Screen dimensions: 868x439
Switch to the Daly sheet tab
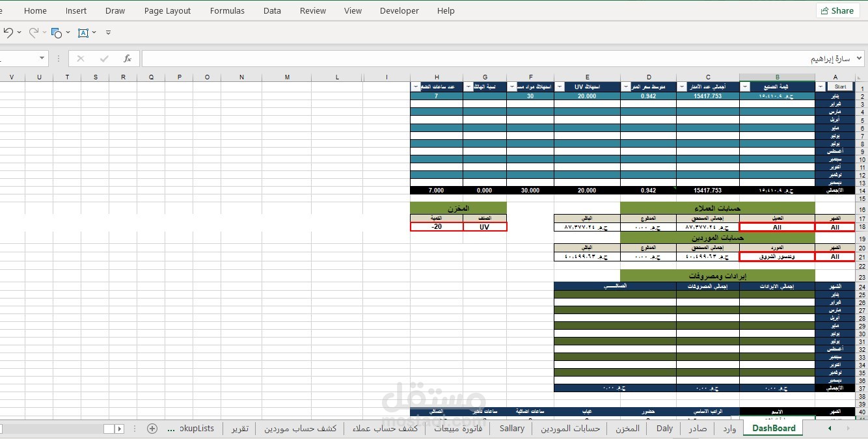pyautogui.click(x=664, y=428)
